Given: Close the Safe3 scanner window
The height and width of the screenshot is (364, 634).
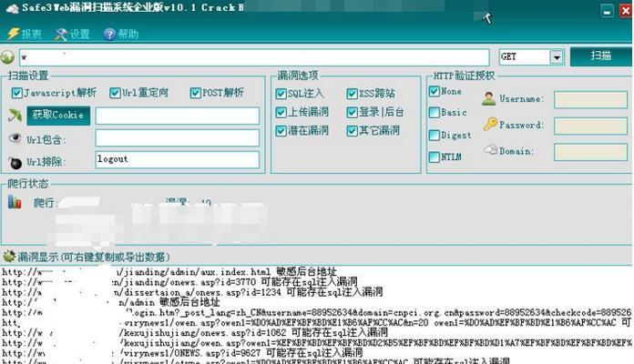Looking at the screenshot, I should pos(626,11).
